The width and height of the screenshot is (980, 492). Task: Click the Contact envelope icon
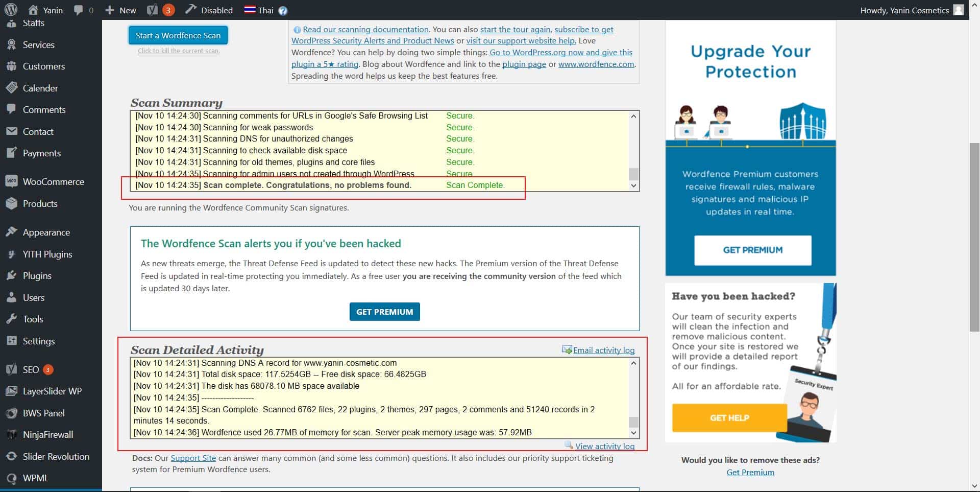[12, 131]
